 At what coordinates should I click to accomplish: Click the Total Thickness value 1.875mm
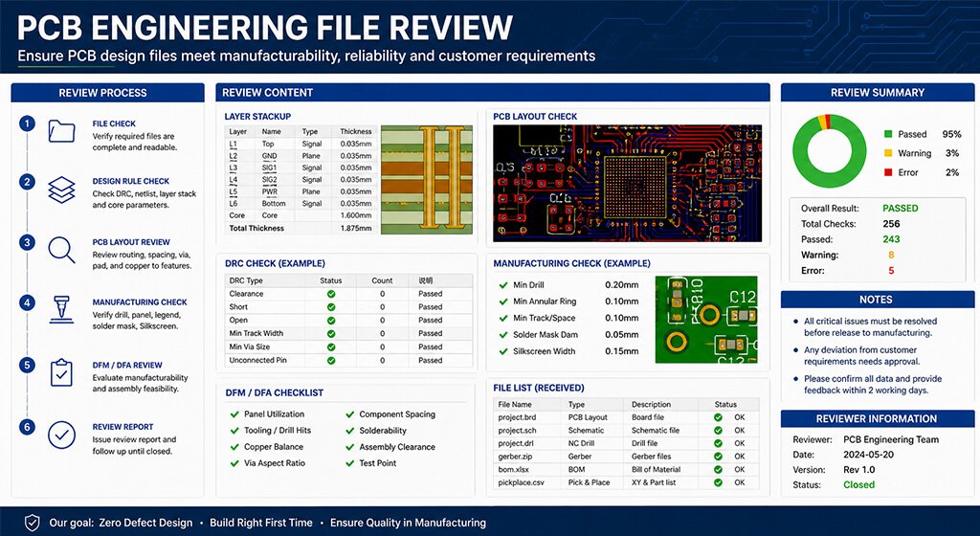(356, 229)
